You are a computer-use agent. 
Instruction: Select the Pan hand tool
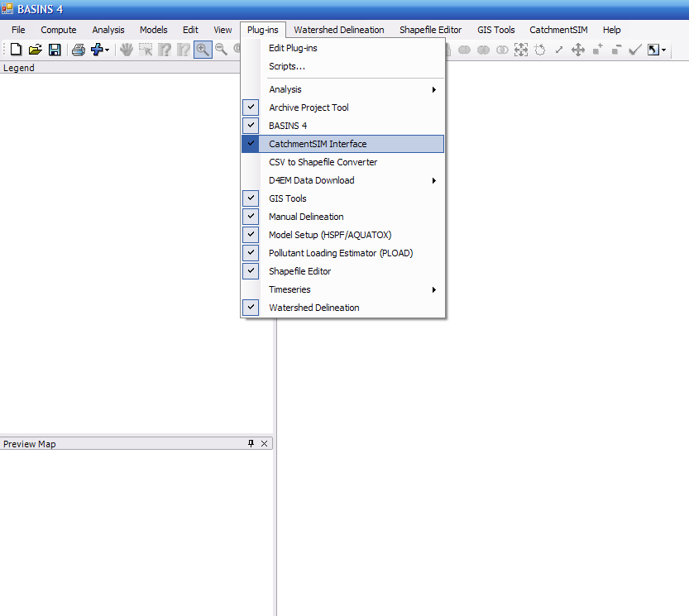(127, 50)
